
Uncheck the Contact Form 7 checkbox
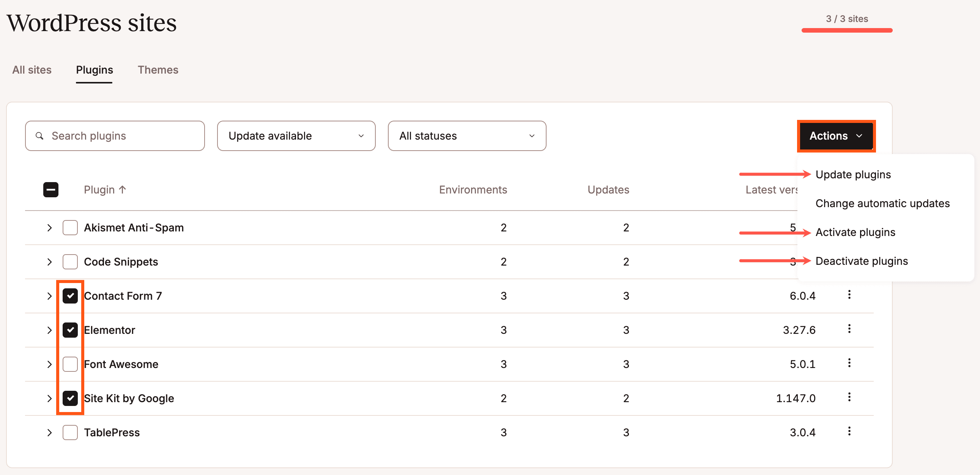point(70,296)
